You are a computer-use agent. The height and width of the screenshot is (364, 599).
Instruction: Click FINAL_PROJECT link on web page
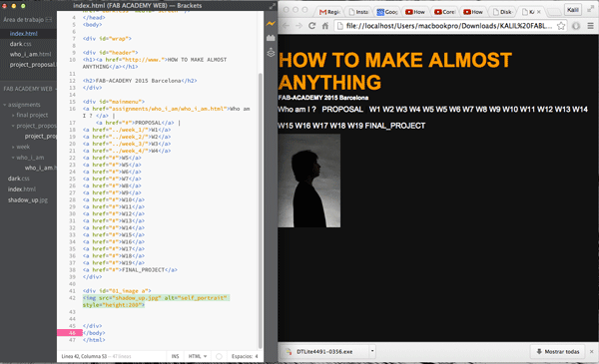click(395, 126)
